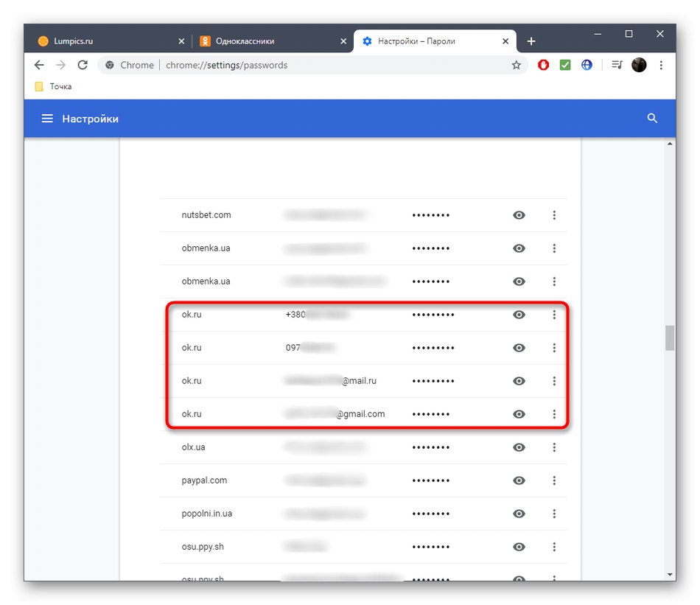Open more actions for first obmenka.ua row
The width and height of the screenshot is (700, 605).
[554, 248]
